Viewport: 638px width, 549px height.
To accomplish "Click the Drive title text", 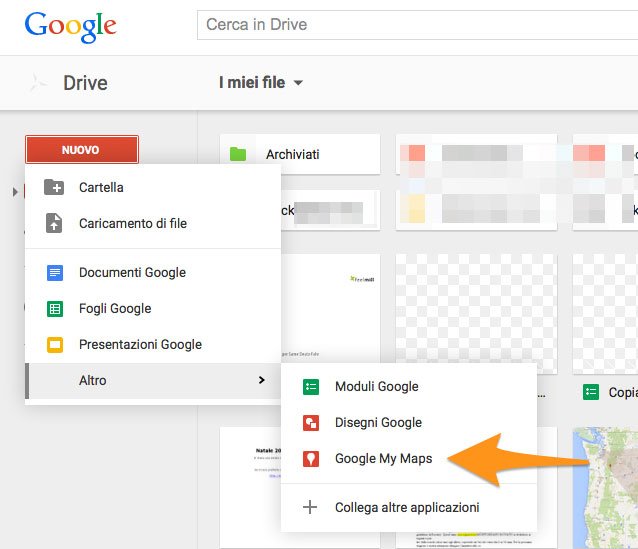I will 85,83.
